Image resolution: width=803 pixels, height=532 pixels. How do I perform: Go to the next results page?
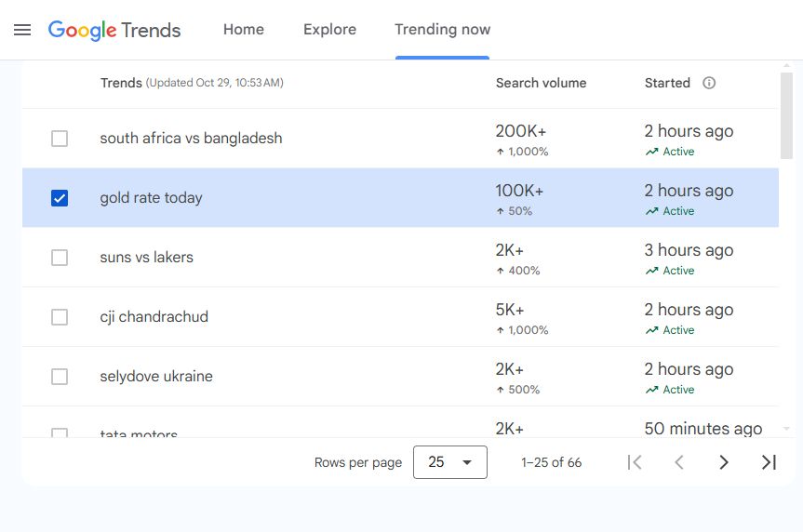724,462
